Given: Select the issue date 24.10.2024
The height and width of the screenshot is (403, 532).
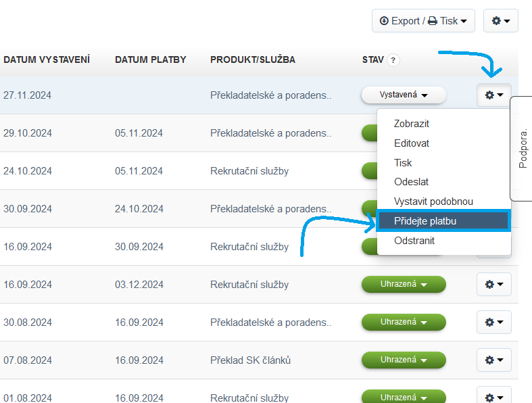Looking at the screenshot, I should 28,171.
